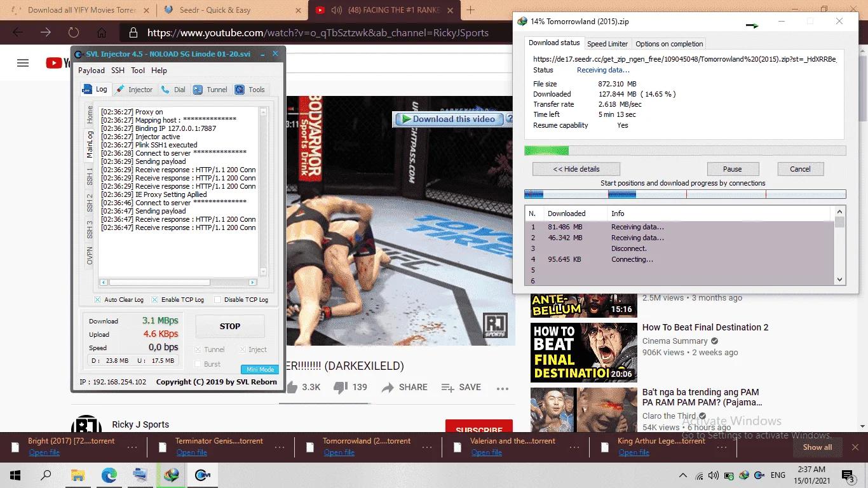Switch to the Injector tab
The image size is (868, 488).
(x=135, y=90)
